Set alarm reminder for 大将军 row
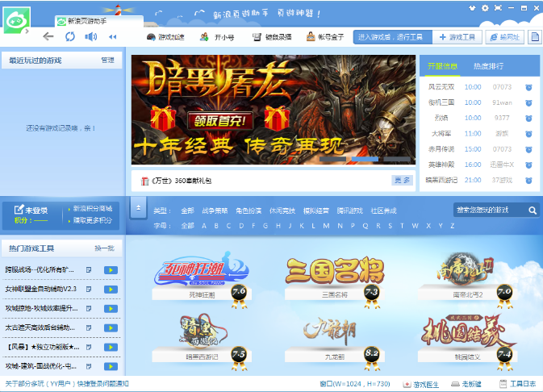 [x=528, y=134]
